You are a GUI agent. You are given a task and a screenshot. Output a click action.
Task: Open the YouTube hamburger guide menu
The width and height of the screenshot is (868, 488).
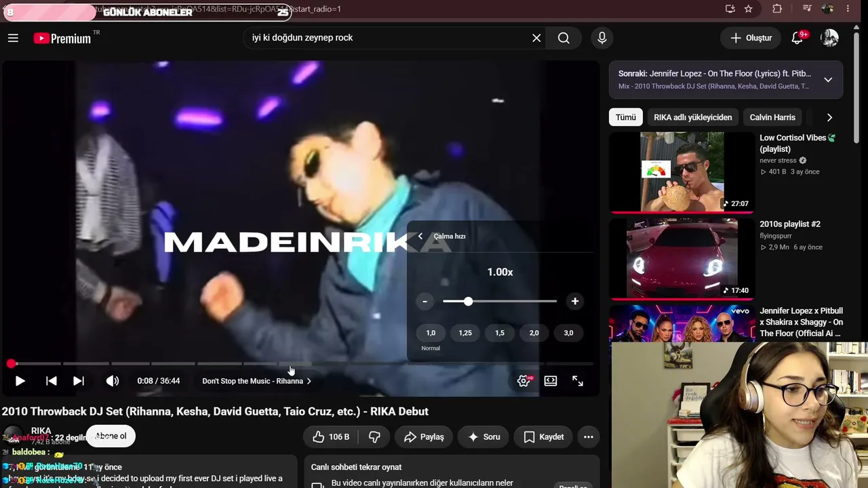(13, 38)
